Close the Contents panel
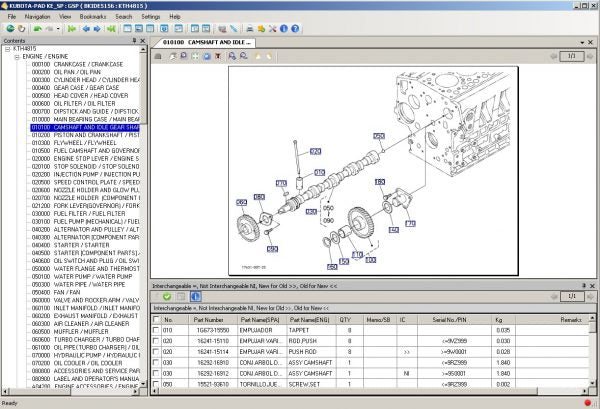 tap(143, 42)
